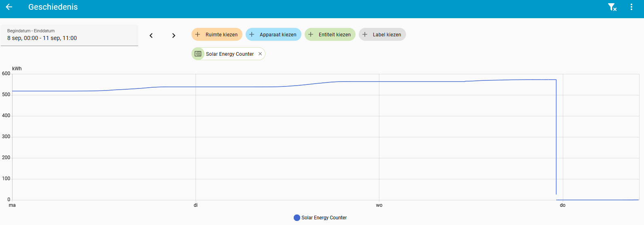Click the Entiteit kiezen chip

[x=330, y=34]
